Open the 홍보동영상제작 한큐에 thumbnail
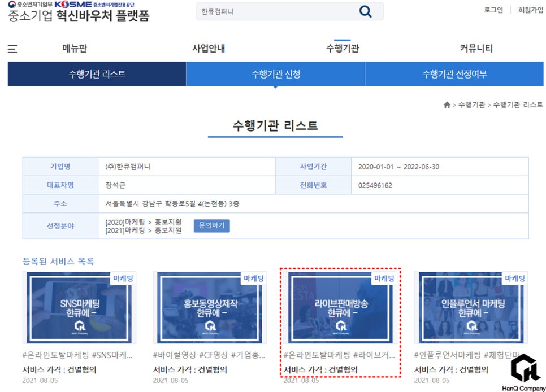 click(210, 308)
